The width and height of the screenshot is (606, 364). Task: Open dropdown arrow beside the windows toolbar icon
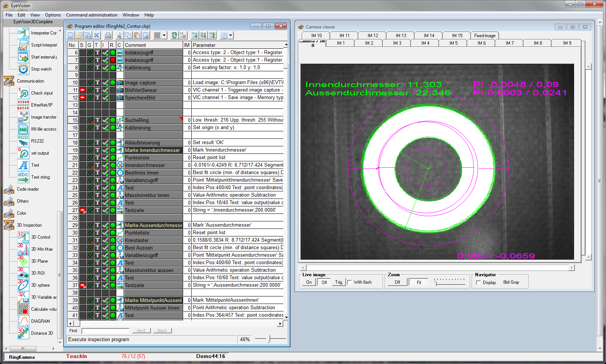pyautogui.click(x=230, y=35)
